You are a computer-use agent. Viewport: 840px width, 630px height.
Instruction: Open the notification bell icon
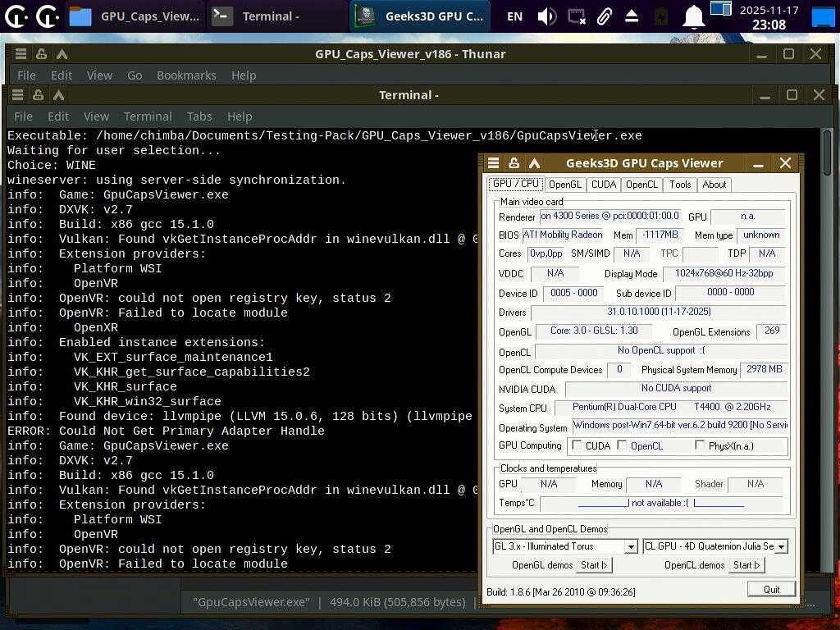693,16
